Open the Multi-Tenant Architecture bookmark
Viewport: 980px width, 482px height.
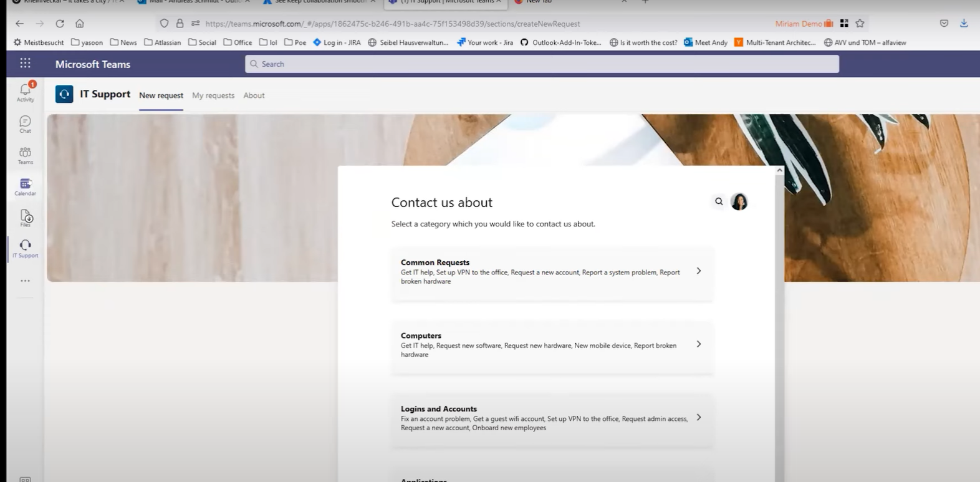pos(775,42)
